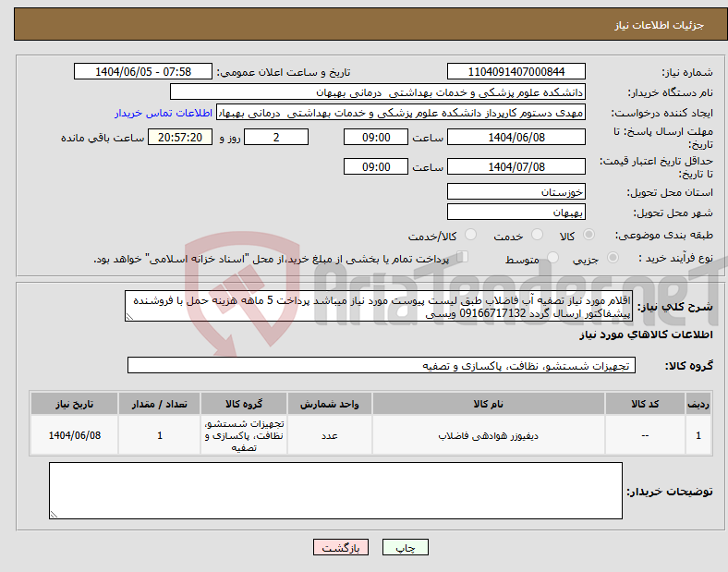
Task: Select the خدمت radio button
Action: (537, 235)
